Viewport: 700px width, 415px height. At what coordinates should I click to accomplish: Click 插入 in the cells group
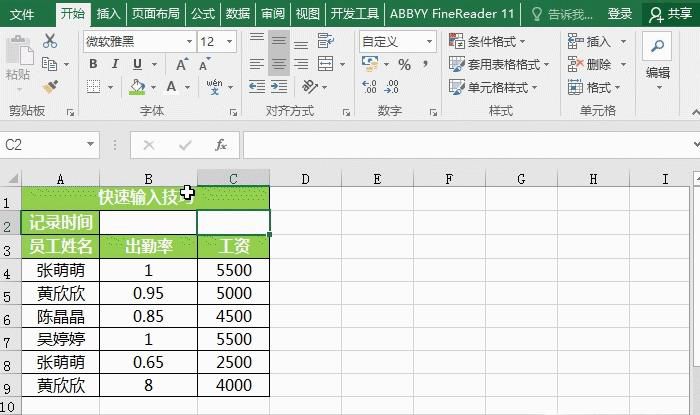point(597,42)
